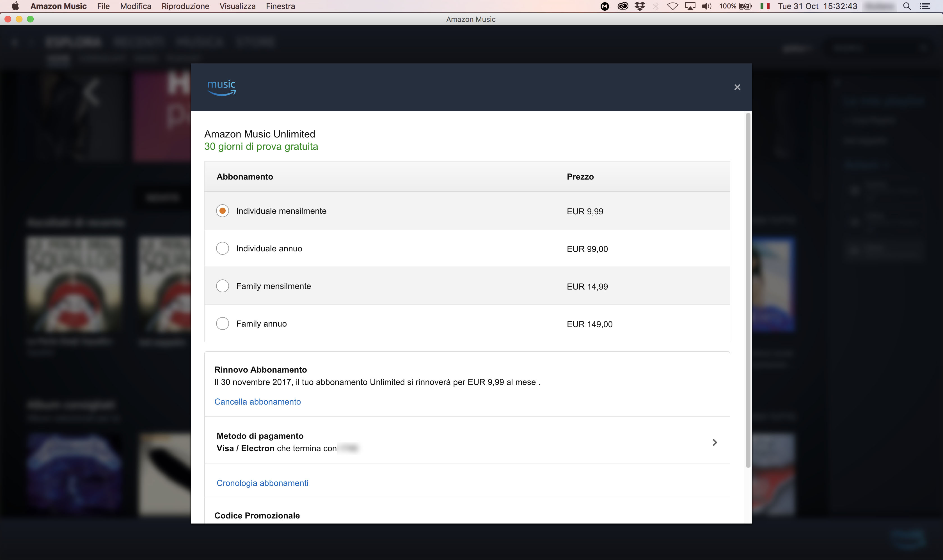The image size is (943, 560).
Task: Select Individuale annuo plan
Action: 222,248
